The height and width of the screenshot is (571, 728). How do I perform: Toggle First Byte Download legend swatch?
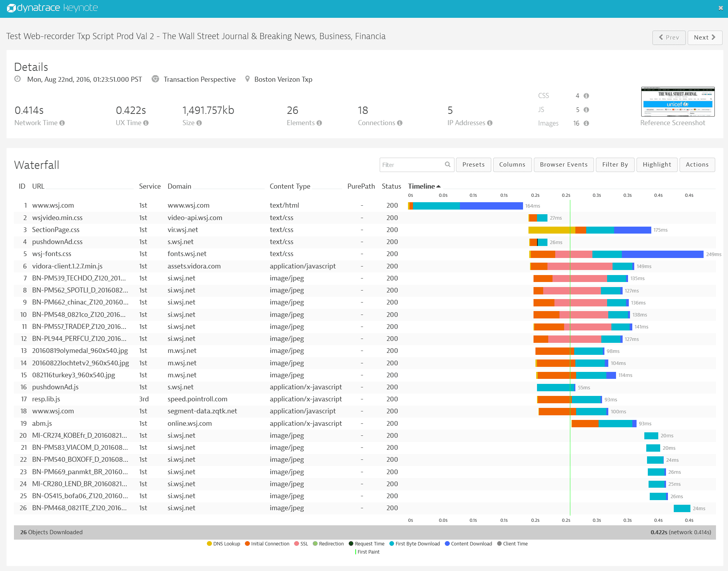pyautogui.click(x=392, y=543)
